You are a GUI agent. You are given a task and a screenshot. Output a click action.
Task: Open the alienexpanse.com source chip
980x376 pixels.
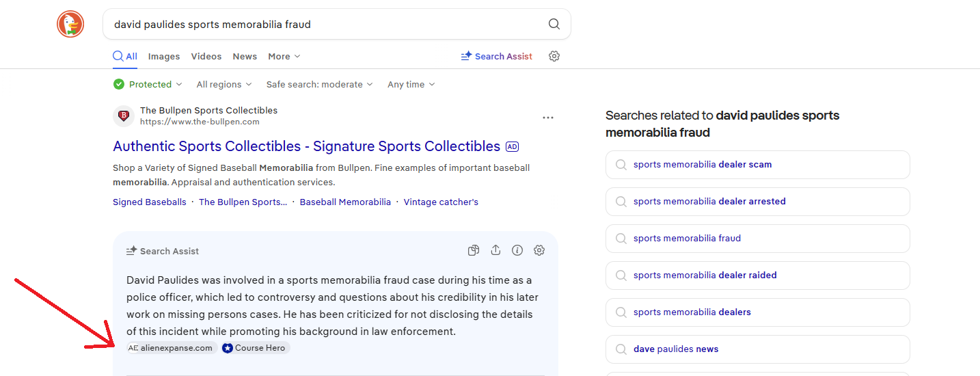(x=172, y=348)
